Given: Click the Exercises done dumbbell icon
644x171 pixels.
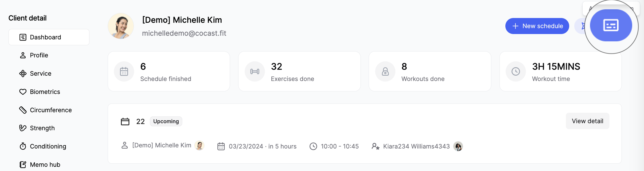Looking at the screenshot, I should coord(255,71).
